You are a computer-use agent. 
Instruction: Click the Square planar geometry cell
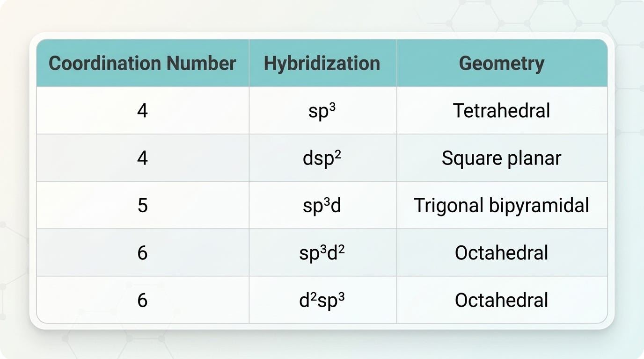pyautogui.click(x=501, y=158)
